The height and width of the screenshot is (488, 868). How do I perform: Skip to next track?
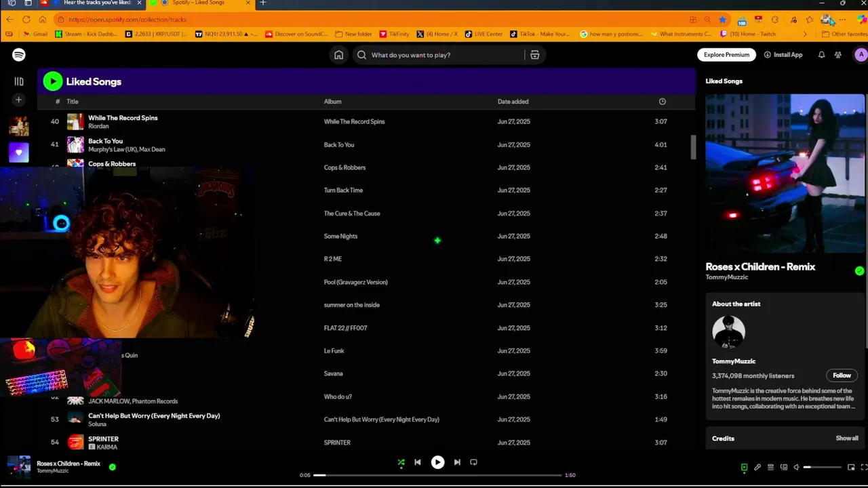click(x=457, y=462)
